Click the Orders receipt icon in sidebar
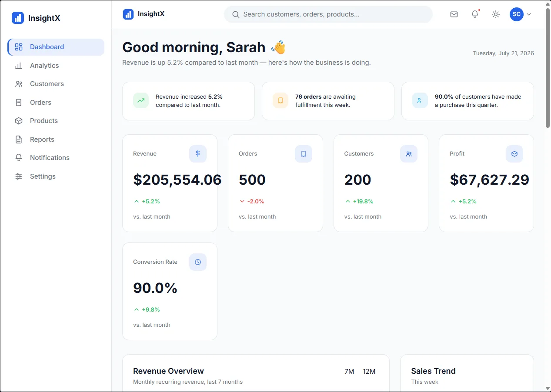551x392 pixels. pos(19,103)
